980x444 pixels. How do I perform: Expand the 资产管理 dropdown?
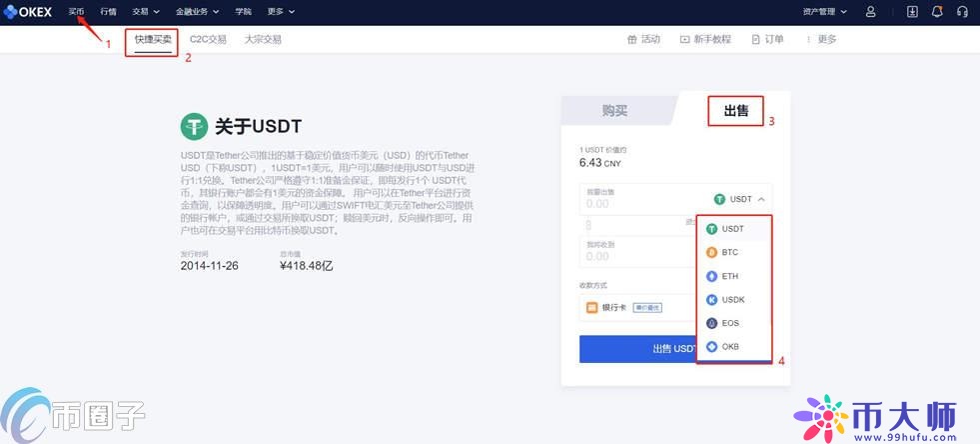(825, 11)
